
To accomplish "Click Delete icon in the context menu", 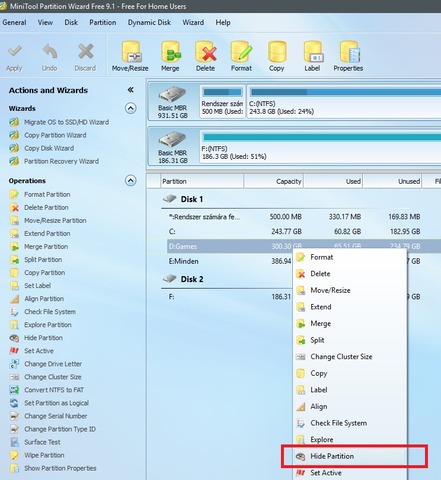I will pos(301,274).
